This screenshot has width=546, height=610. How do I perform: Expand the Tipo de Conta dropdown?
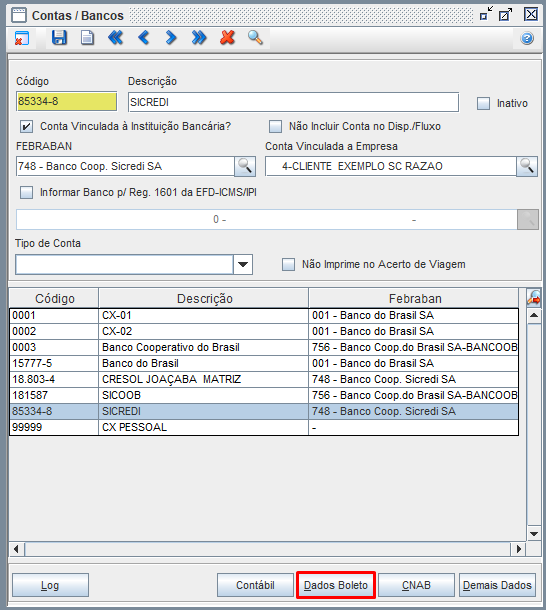(243, 265)
